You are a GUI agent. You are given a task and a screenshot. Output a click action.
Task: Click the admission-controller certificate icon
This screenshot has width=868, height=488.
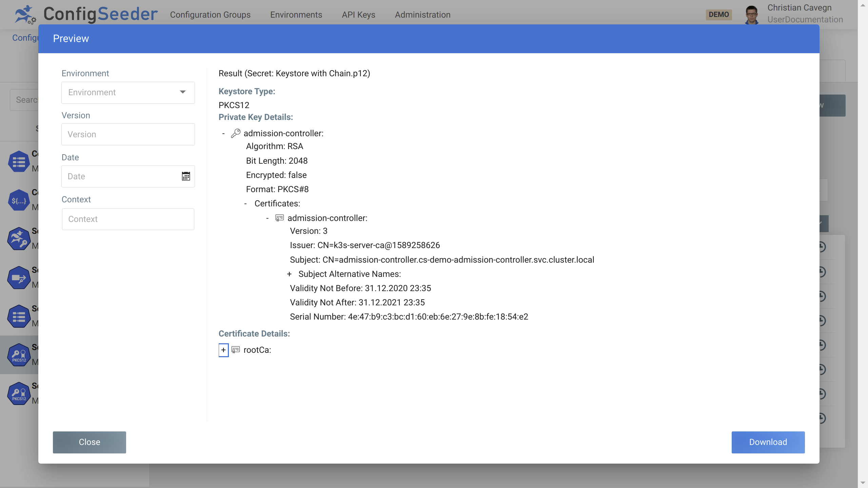[279, 218]
